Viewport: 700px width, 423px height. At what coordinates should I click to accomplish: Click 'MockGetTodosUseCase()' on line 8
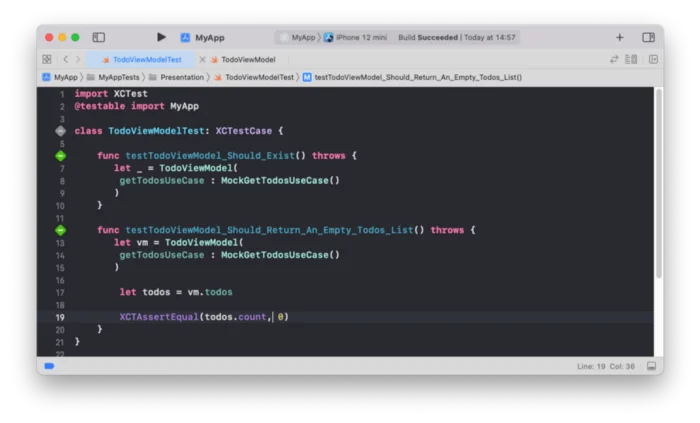tap(280, 181)
